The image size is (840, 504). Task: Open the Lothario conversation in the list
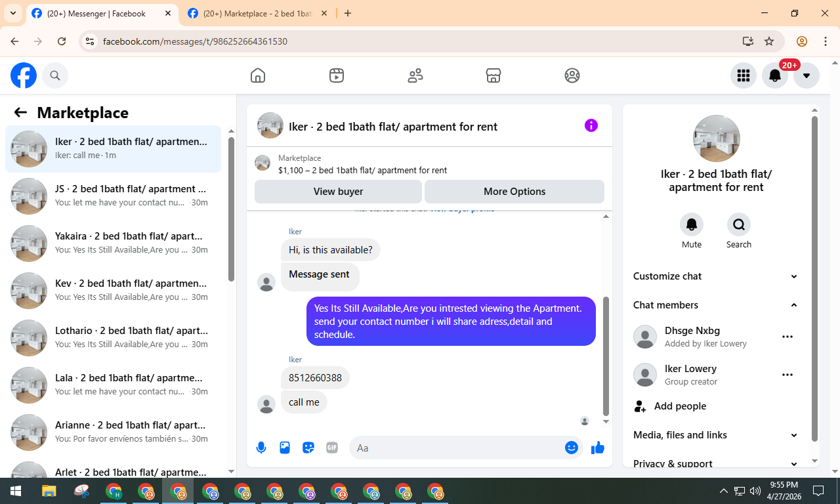pos(114,338)
